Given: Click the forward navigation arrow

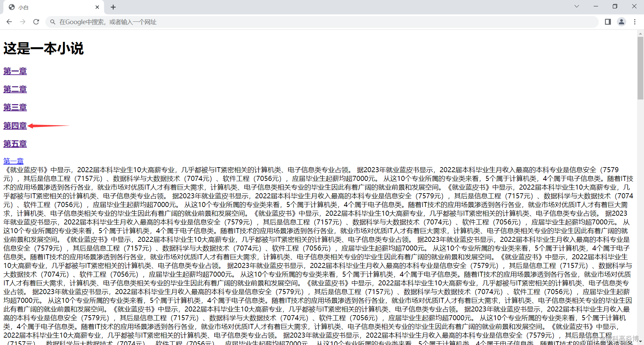Looking at the screenshot, I should tap(22, 22).
